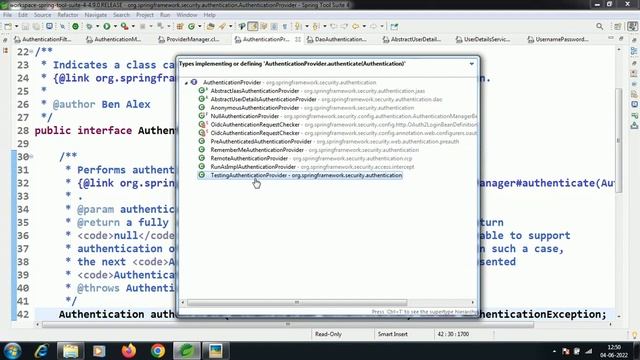This screenshot has height=360, width=640.
Task: Click the hierarchy popup horizontal scrollbar
Action: [x=297, y=302]
